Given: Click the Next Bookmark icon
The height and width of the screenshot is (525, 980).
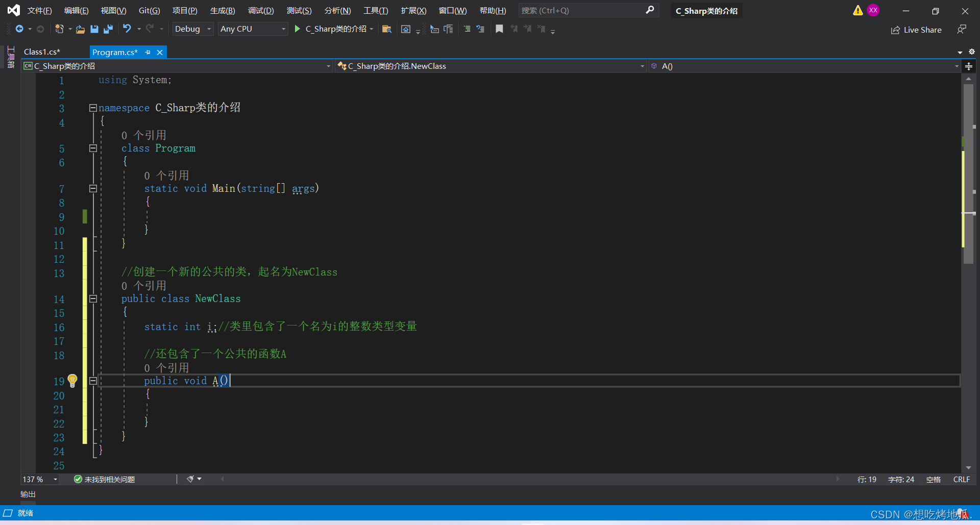Looking at the screenshot, I should point(527,29).
